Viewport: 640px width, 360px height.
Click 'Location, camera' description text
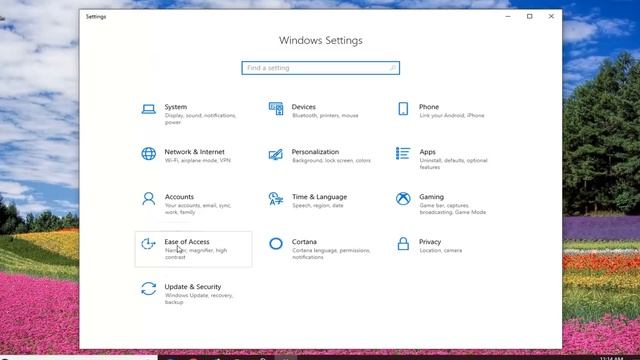point(440,250)
